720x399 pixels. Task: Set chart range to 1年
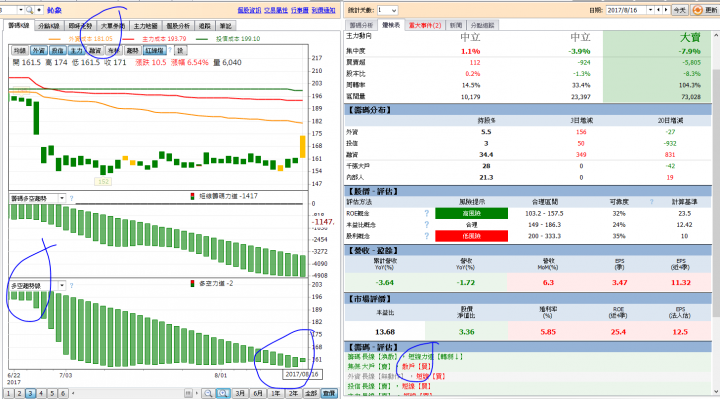[275, 393]
